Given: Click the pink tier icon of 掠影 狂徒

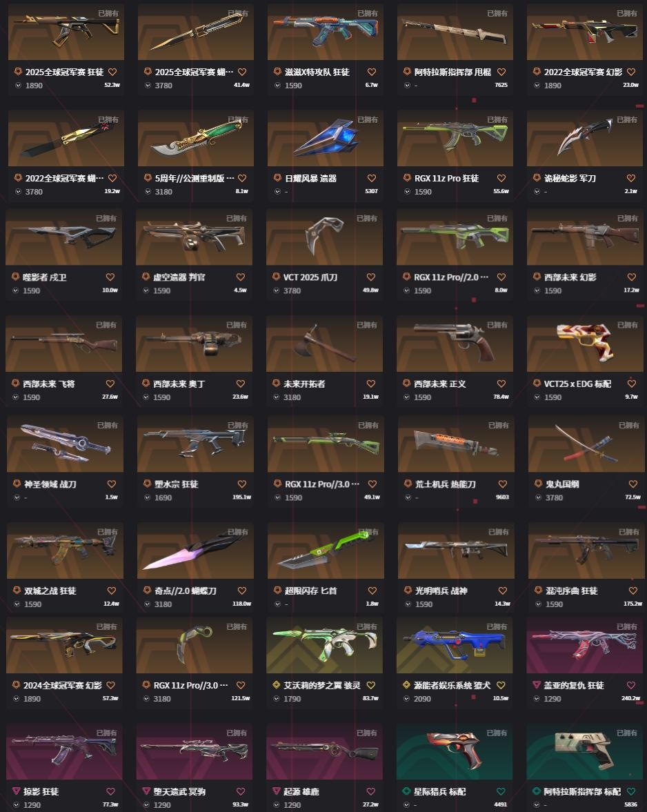Looking at the screenshot, I should 17,791.
